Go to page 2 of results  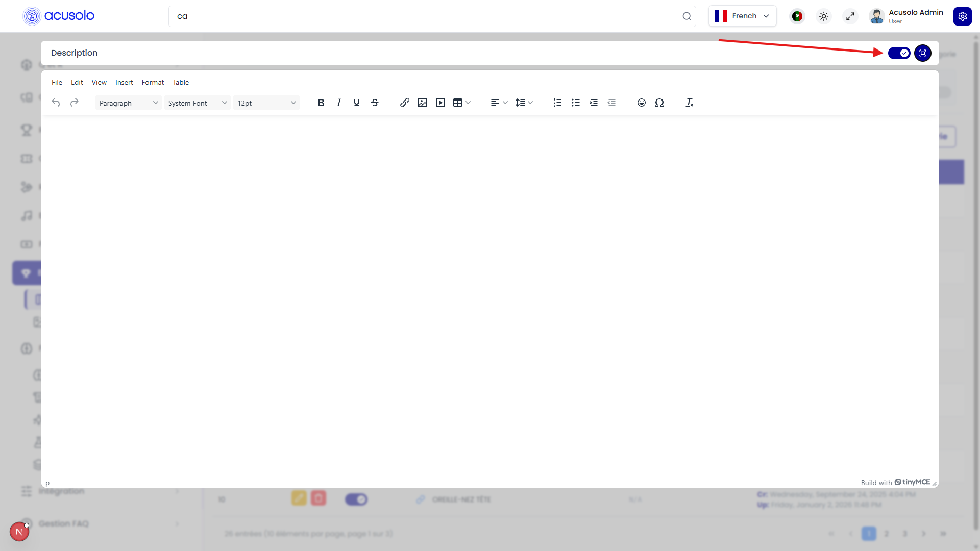(x=886, y=533)
